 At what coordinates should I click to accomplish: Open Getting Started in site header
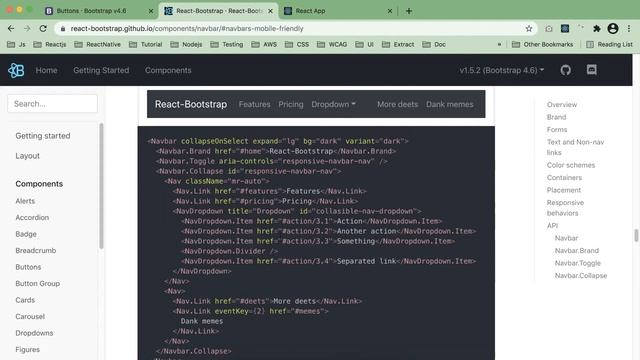pyautogui.click(x=101, y=70)
